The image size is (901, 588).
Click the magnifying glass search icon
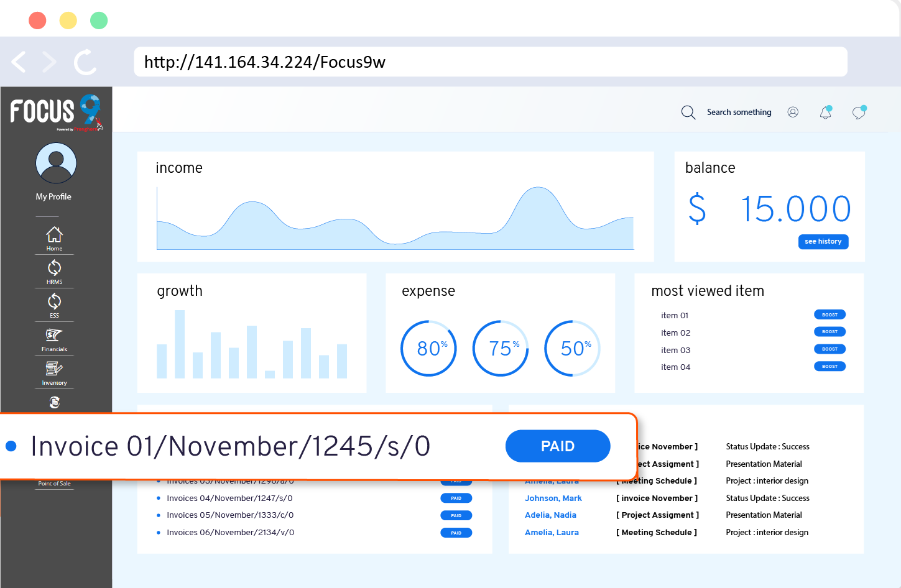pos(688,113)
